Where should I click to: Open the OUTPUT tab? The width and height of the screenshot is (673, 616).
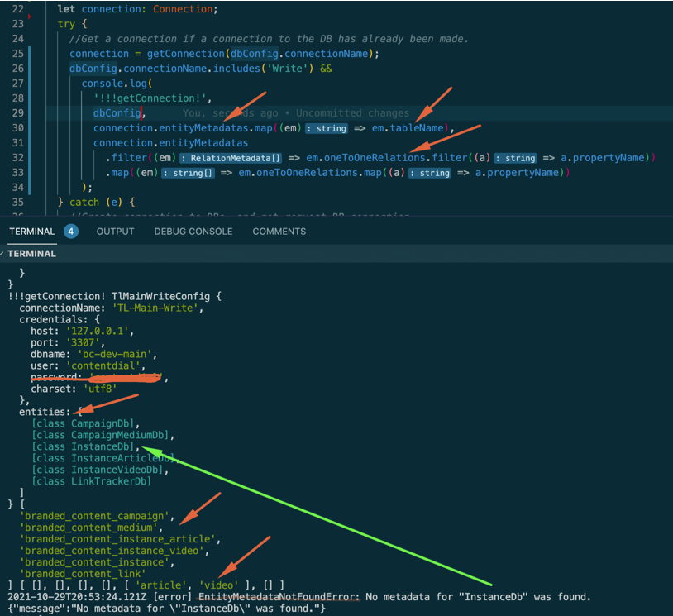[115, 232]
